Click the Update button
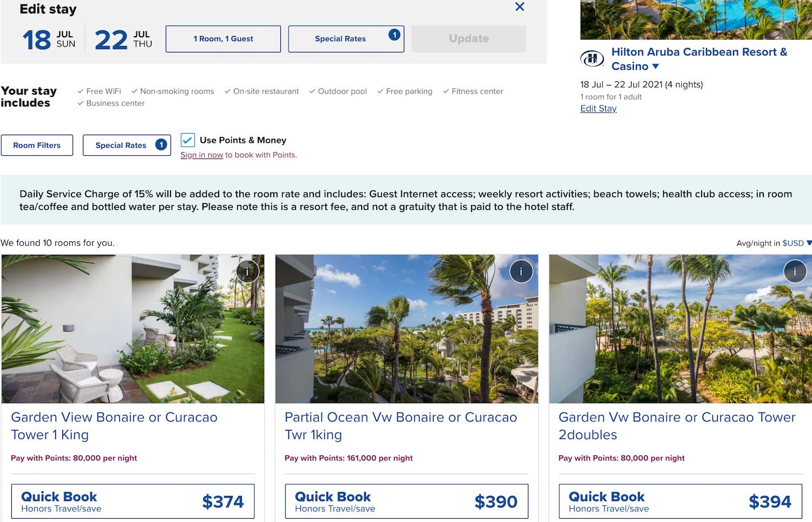Screen dimensions: 812x522 468,38
